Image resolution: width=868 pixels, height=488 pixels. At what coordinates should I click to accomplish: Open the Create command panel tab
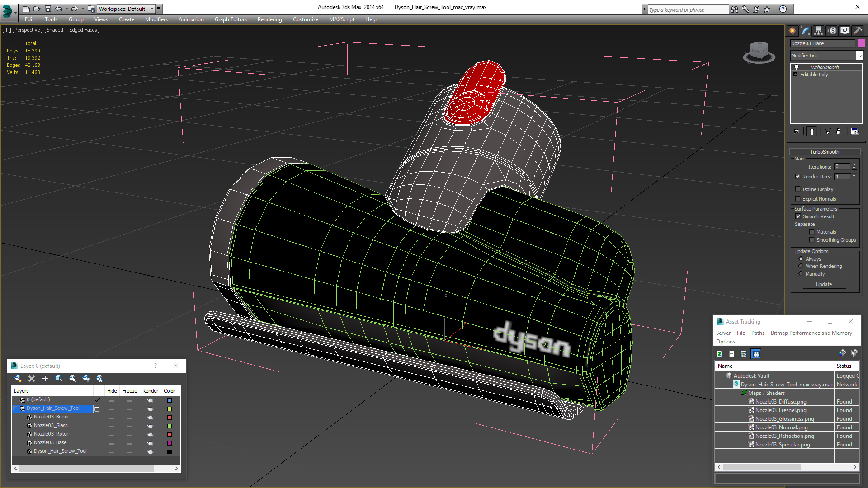click(x=793, y=31)
